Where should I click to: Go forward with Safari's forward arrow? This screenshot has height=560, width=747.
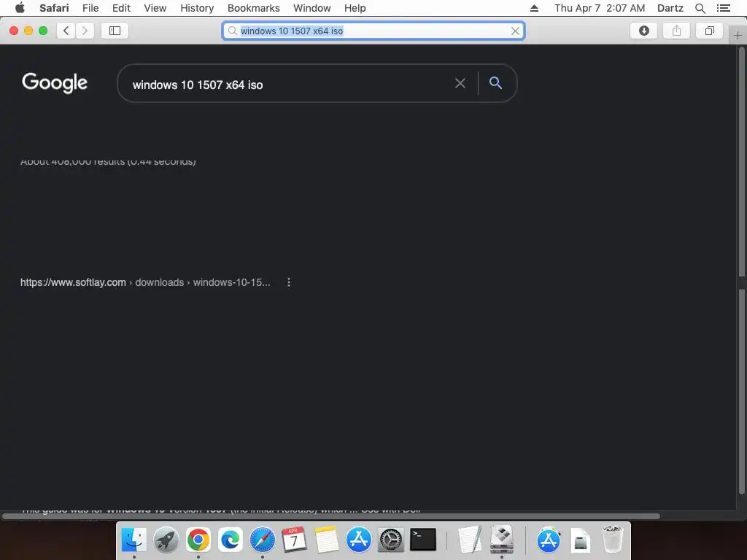coord(85,31)
